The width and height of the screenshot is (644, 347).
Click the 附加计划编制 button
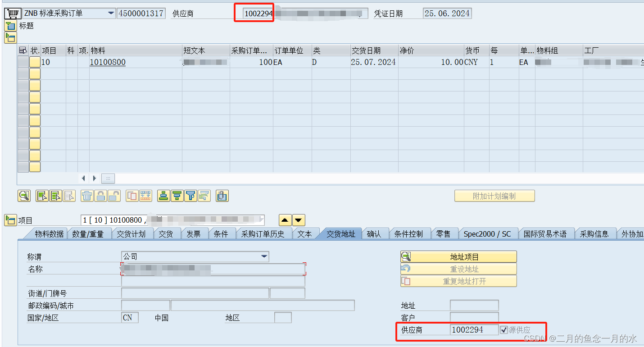[x=494, y=196]
